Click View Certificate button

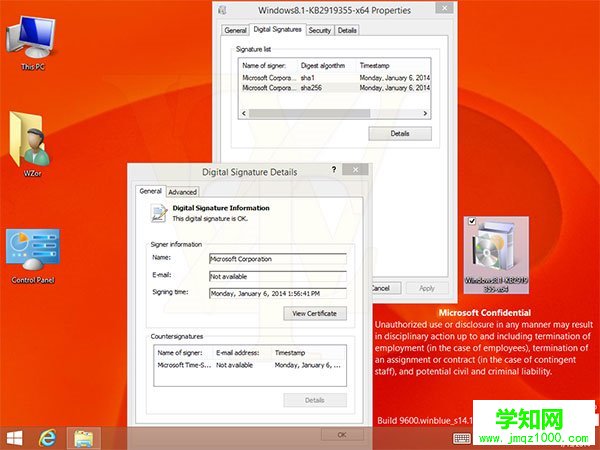[x=315, y=313]
